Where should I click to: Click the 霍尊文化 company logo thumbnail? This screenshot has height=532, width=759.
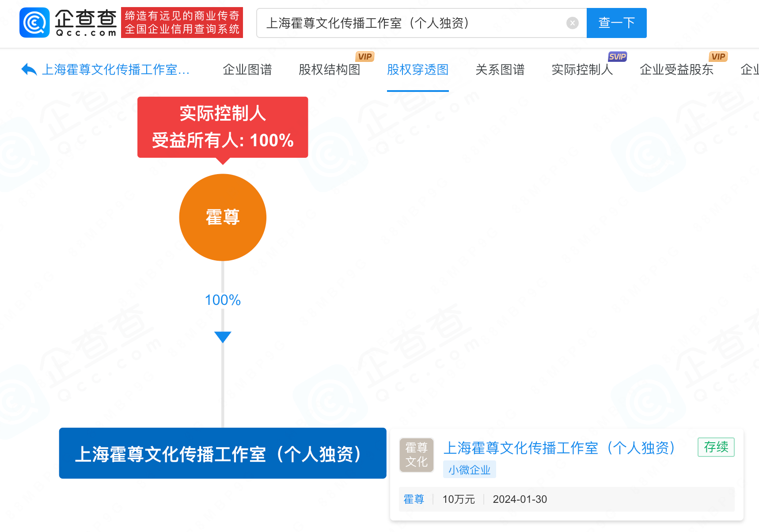click(x=416, y=455)
